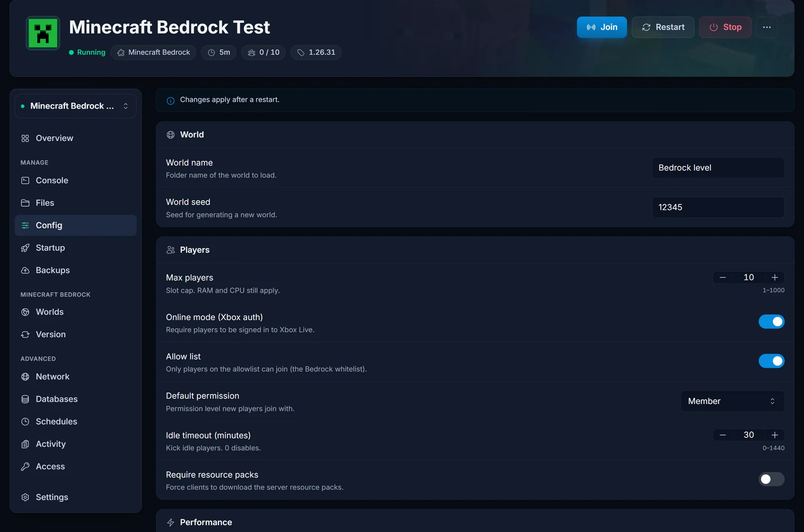Click the 1–1000 range hint
Viewport: 804px width, 532px height.
point(773,290)
